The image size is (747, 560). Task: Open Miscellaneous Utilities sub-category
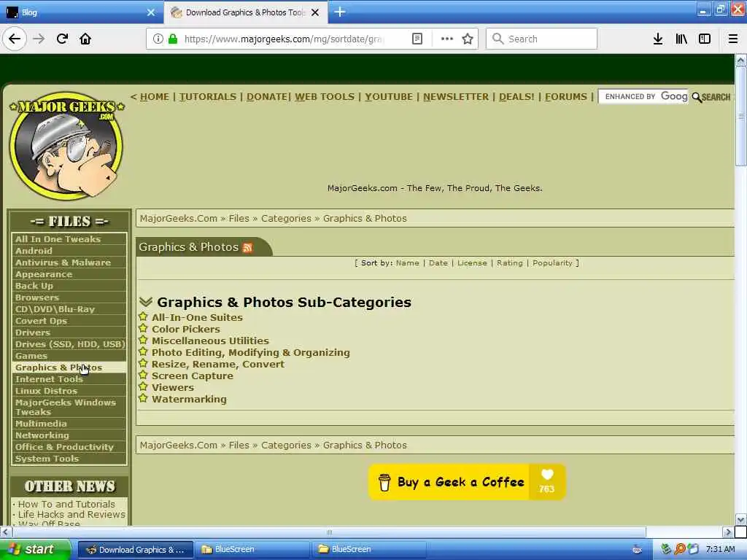[210, 341]
